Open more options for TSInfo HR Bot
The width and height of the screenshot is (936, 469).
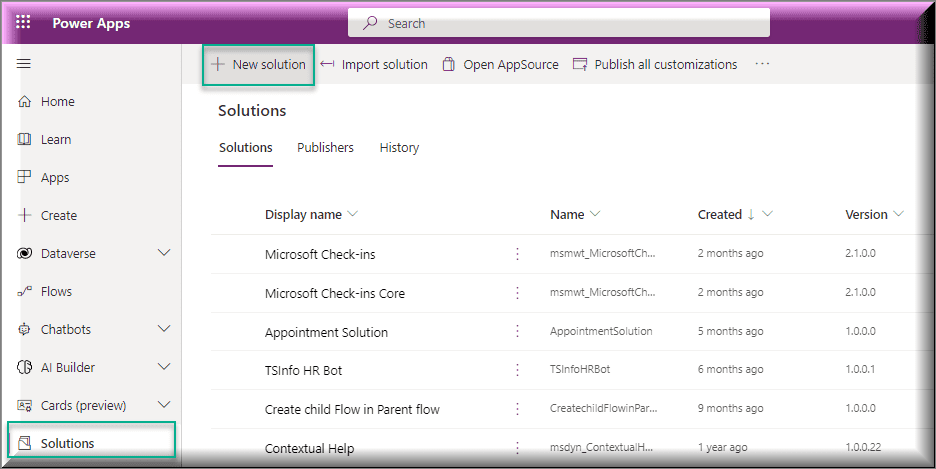518,370
